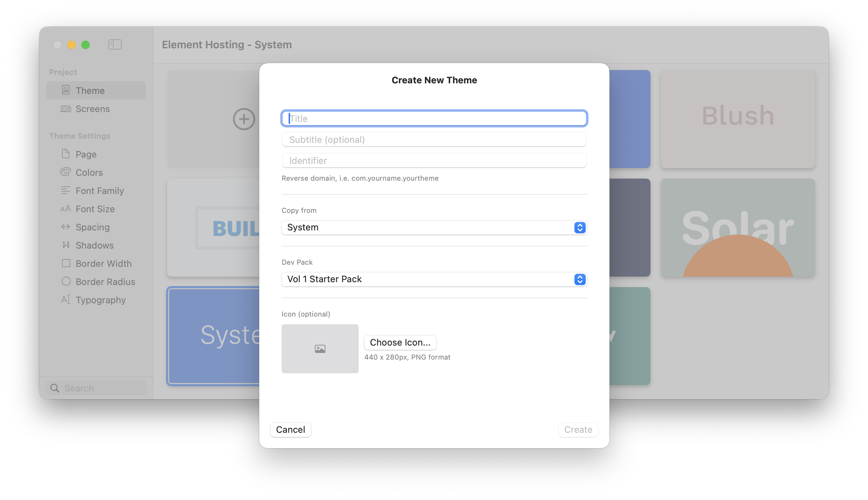Click the Title text field
This screenshot has width=868, height=500.
pos(434,119)
